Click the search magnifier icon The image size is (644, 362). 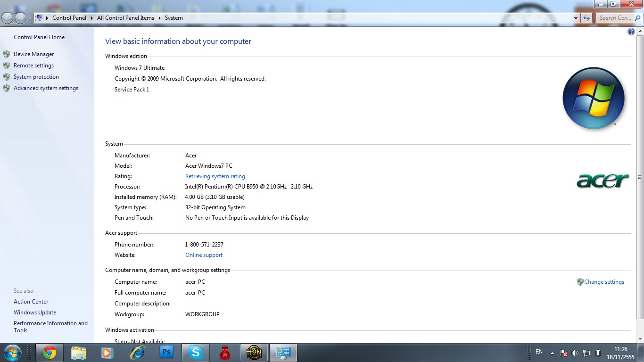[x=637, y=18]
